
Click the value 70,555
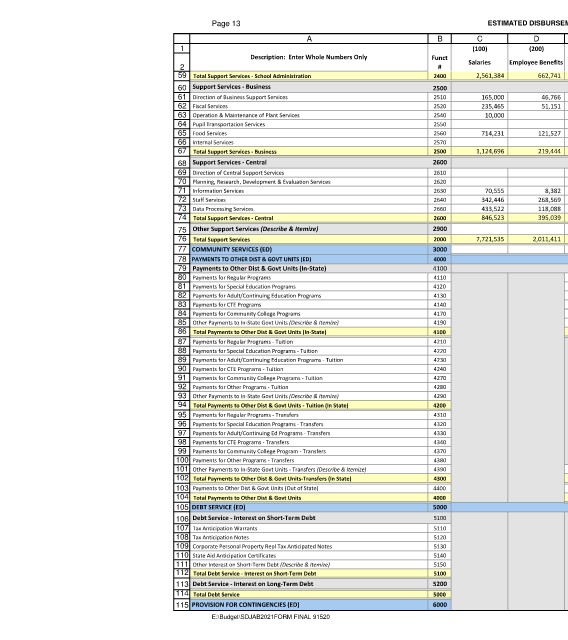pos(479,191)
